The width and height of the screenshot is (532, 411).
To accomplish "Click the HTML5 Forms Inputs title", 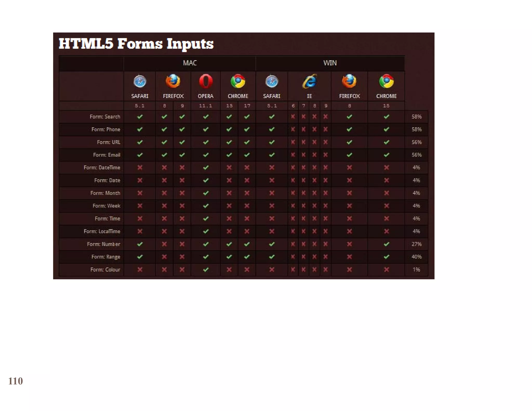I will click(136, 44).
